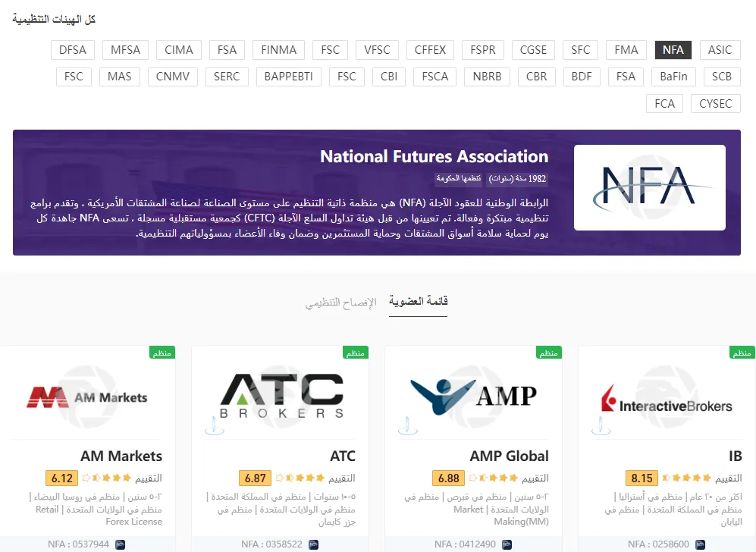The height and width of the screenshot is (552, 756).
Task: Open the ATC broker name
Action: click(x=343, y=456)
